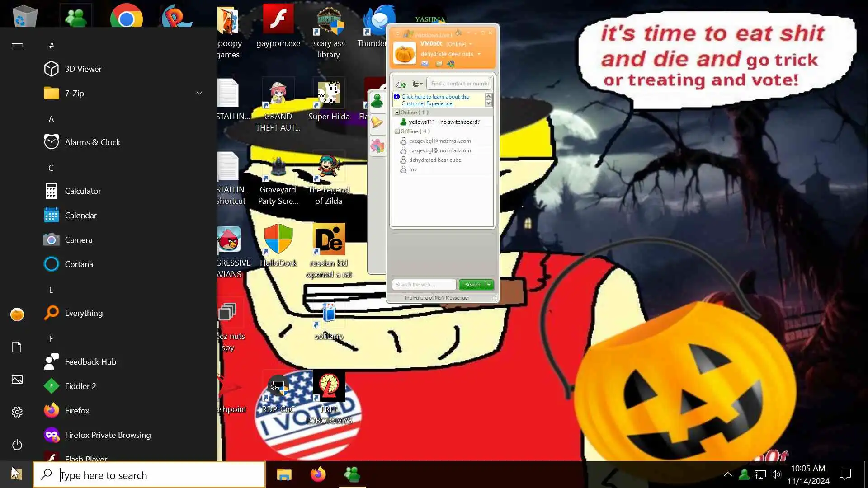Open the mail envelope icon in Messenger header
Screen dimensions: 868x488
(425, 64)
